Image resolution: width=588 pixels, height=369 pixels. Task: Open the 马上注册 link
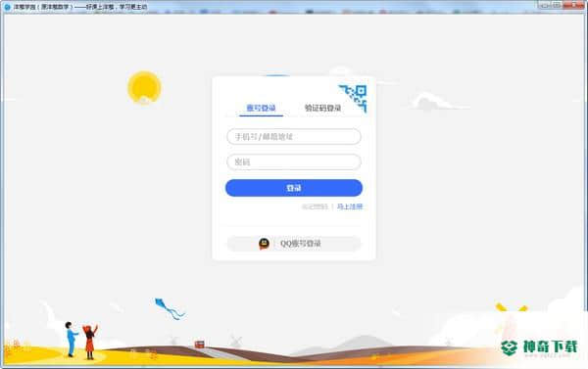[350, 207]
